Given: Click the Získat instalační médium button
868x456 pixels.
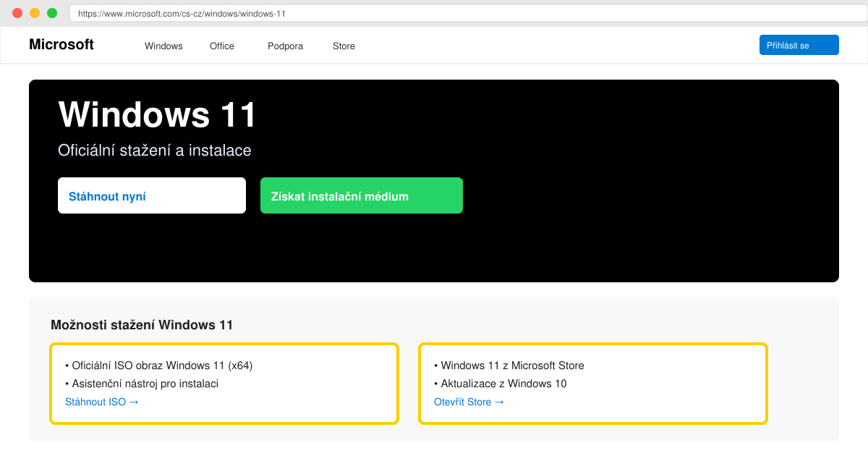Looking at the screenshot, I should [x=362, y=195].
